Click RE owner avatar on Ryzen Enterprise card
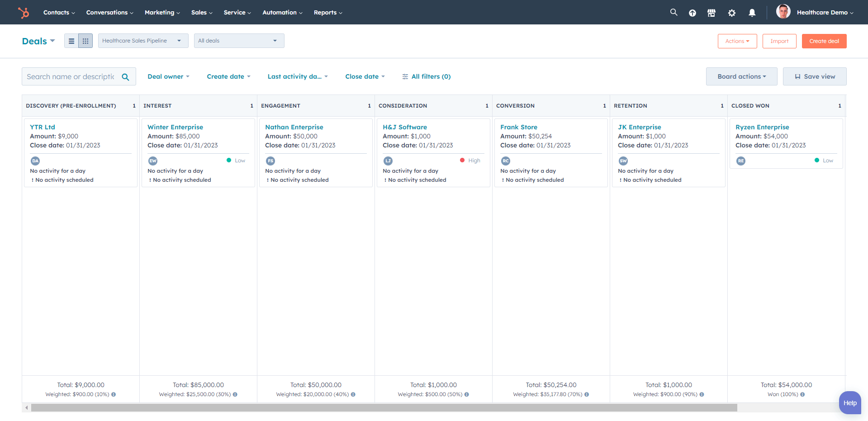The image size is (868, 421). point(741,161)
